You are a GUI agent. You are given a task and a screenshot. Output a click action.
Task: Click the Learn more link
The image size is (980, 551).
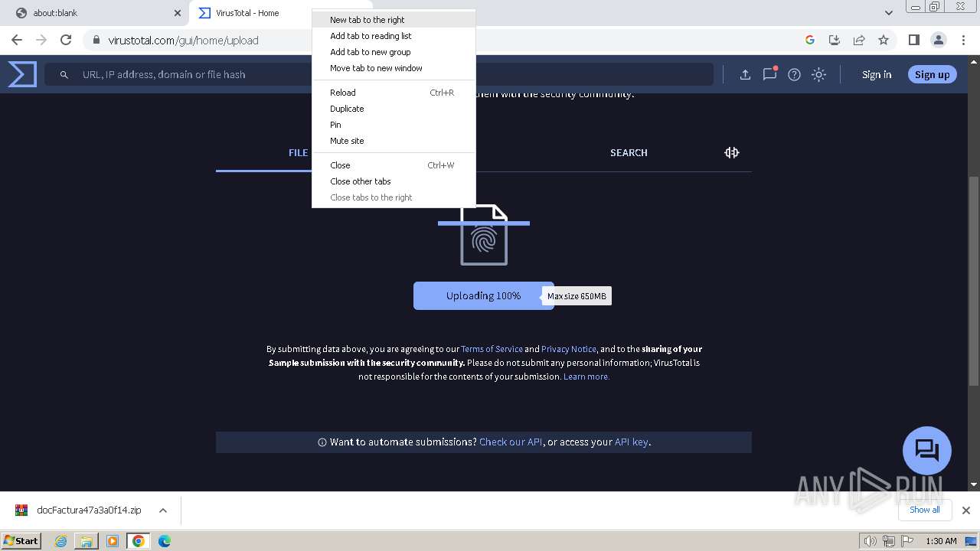click(586, 377)
